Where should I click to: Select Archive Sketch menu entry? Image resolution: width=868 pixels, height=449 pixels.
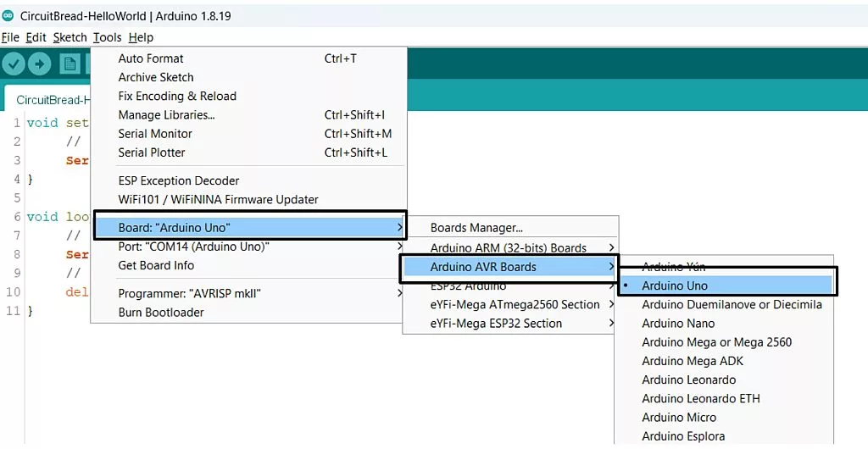click(x=248, y=77)
